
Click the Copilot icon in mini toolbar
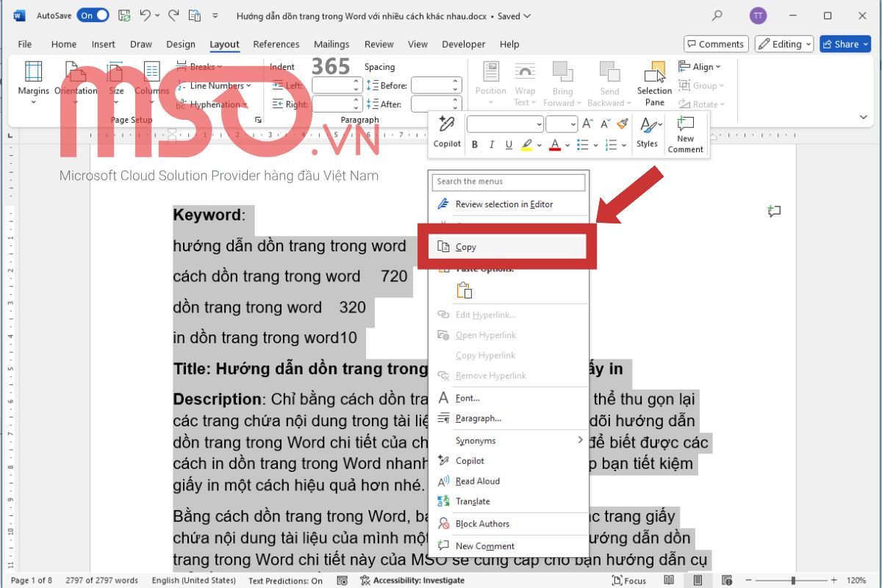coord(447,133)
